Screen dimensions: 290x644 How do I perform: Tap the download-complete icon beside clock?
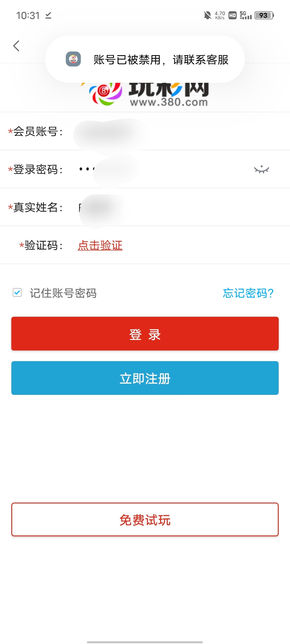click(x=48, y=15)
